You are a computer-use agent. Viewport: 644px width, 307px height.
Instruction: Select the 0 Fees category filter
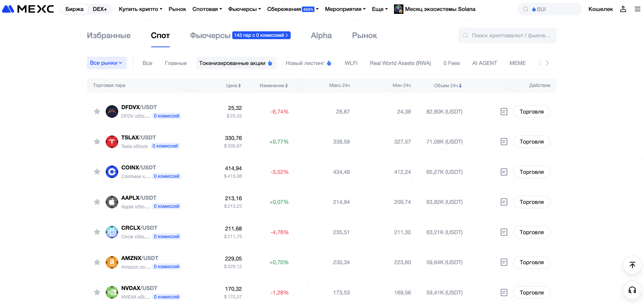(451, 63)
